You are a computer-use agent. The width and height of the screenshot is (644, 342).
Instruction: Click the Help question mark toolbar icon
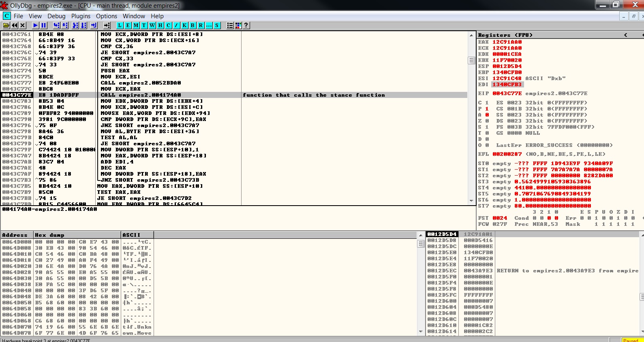point(246,25)
